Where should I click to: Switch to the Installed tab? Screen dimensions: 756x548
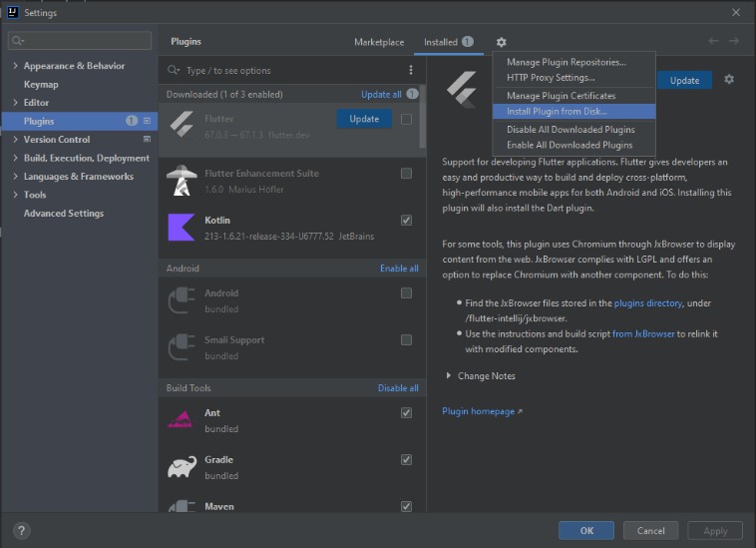click(x=449, y=42)
